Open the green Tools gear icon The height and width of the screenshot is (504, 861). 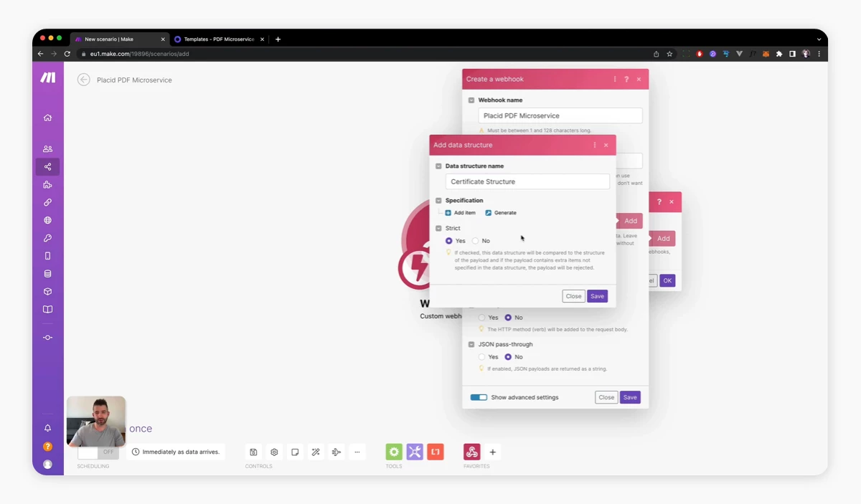(x=394, y=452)
